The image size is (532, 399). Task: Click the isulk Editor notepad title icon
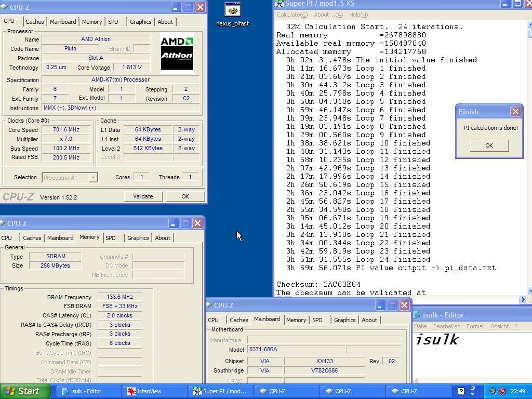point(417,315)
